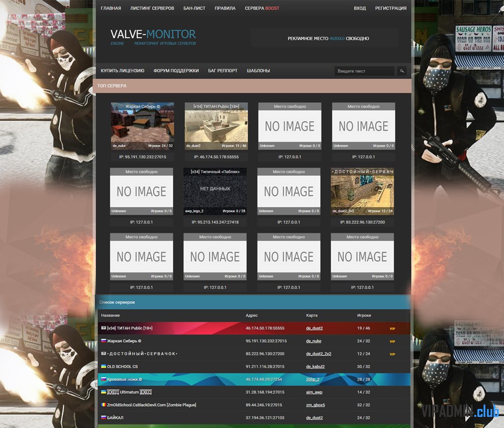Click IP 46.174.50.178:55555 under the top server card
This screenshot has width=504, height=428.
[216, 157]
